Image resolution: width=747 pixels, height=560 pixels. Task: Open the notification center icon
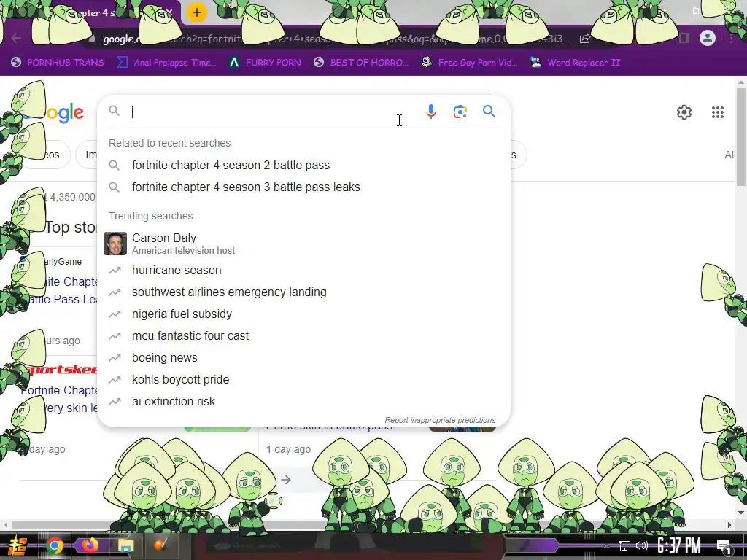(x=724, y=547)
